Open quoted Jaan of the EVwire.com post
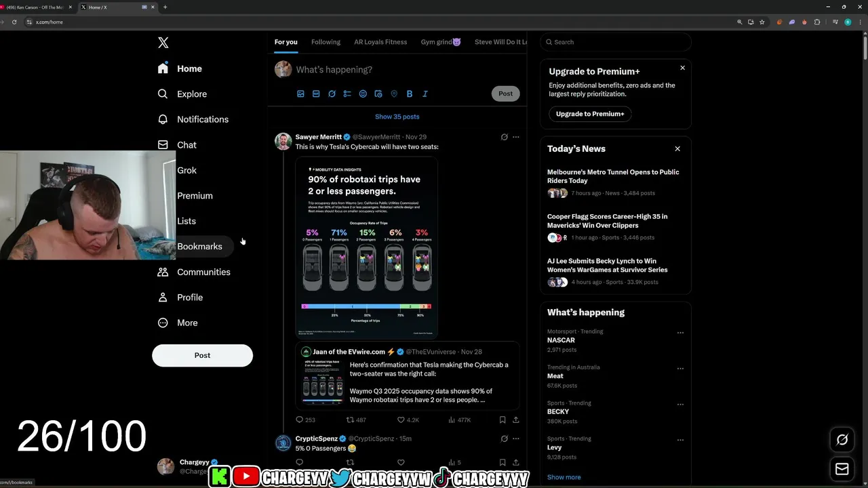 tap(408, 375)
